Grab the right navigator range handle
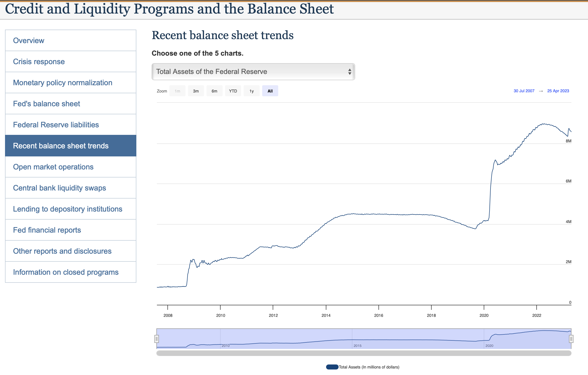The width and height of the screenshot is (588, 375). (x=571, y=339)
